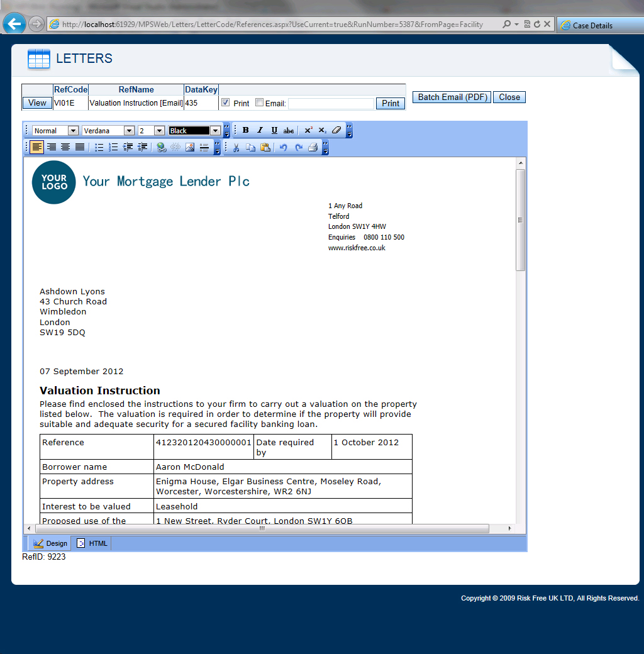Click the printer icon in editor toolbar
Image resolution: width=644 pixels, height=654 pixels.
[x=313, y=147]
